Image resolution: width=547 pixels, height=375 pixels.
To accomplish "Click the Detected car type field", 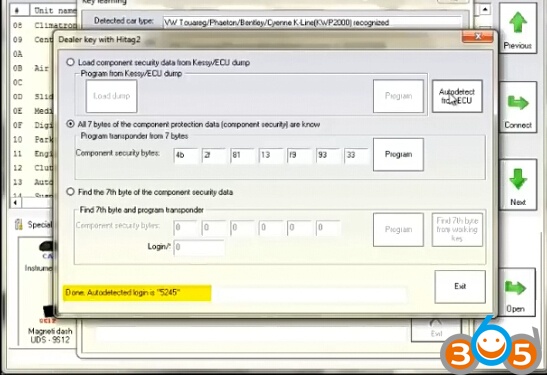I will coord(312,22).
